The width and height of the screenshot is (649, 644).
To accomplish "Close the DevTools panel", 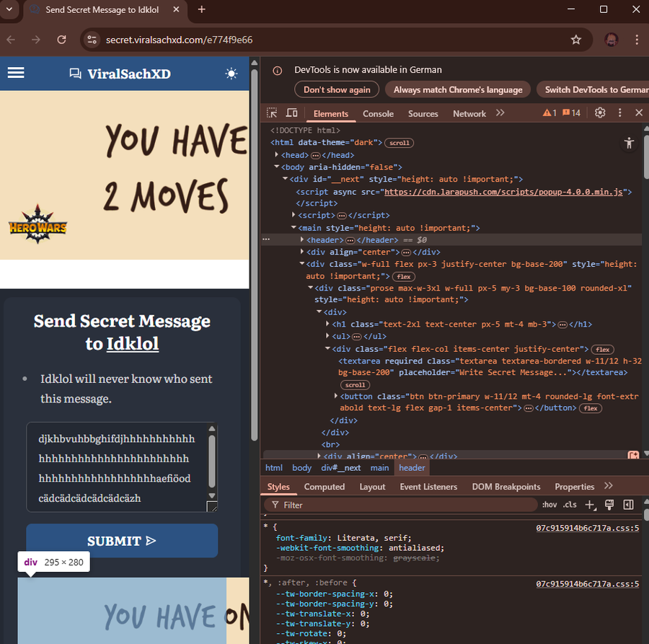I will click(639, 113).
